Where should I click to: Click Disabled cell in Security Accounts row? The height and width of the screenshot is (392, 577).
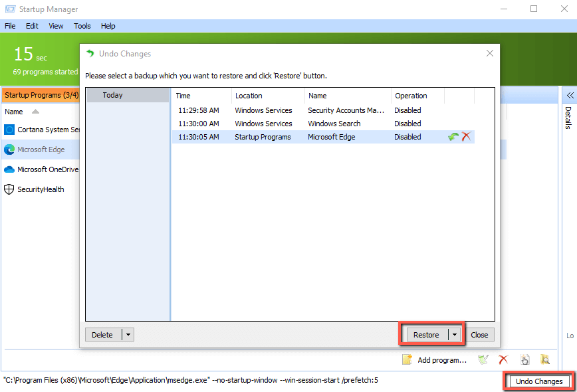tap(407, 110)
